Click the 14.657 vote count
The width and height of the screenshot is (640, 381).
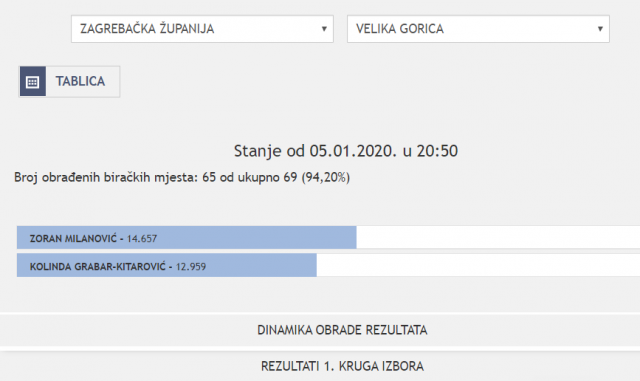pos(142,238)
